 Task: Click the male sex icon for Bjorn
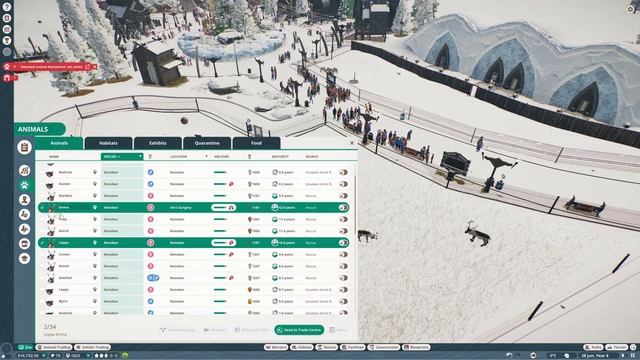(x=151, y=301)
